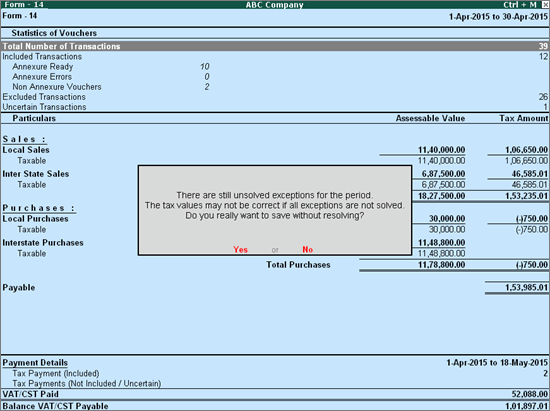Select Local Purchases entry
Viewport: 550px width, 411px height.
tap(35, 219)
